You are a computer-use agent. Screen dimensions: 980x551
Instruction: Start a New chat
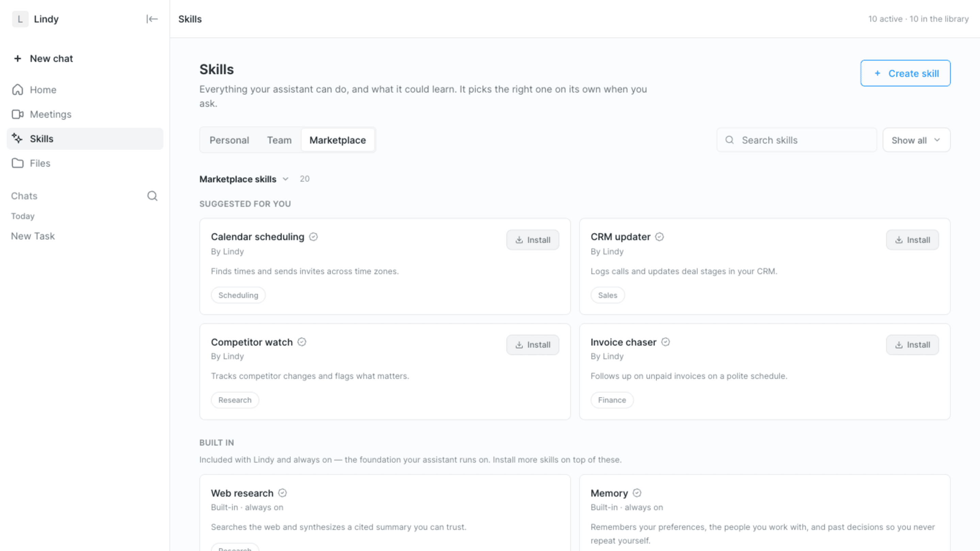[85, 59]
